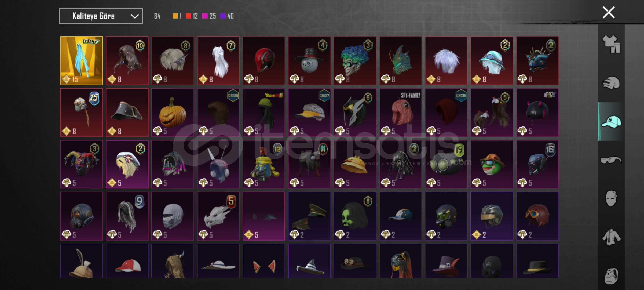
Task: Select the green-haired joker mask item
Action: point(355,60)
